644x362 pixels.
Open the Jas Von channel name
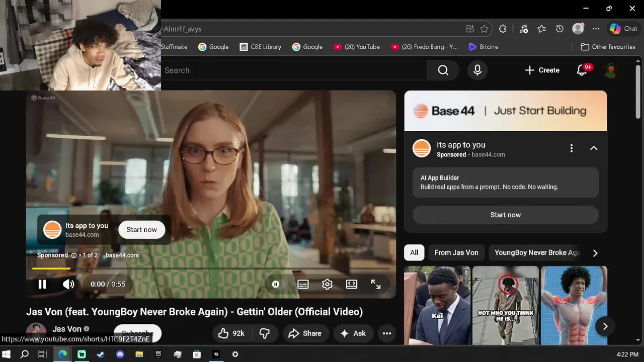point(67,329)
